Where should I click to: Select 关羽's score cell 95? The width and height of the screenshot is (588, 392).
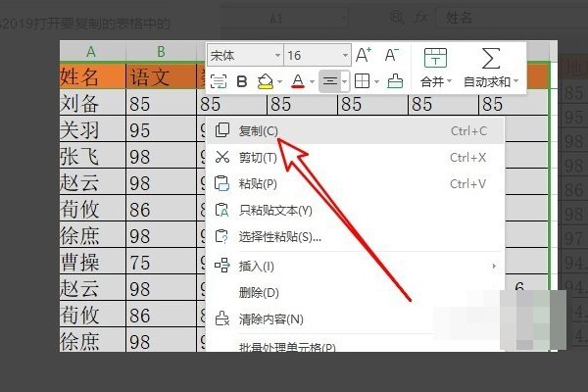coord(162,129)
